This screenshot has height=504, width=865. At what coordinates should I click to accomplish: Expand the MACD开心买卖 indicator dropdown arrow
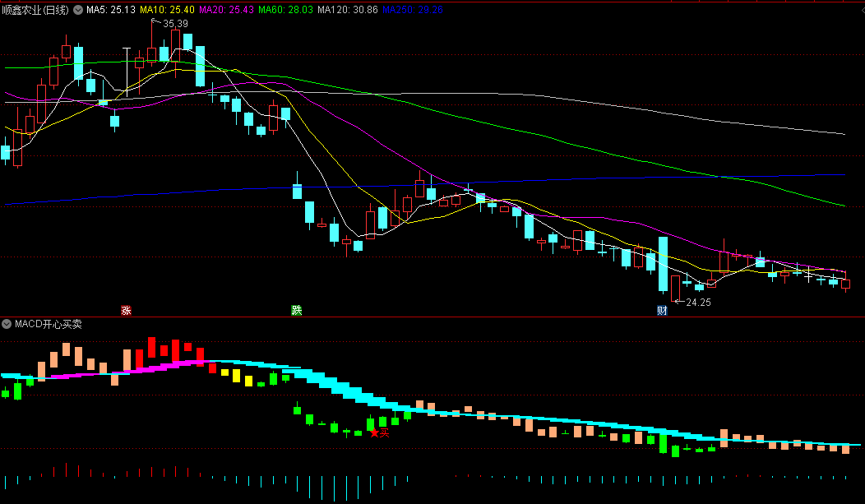[7, 324]
